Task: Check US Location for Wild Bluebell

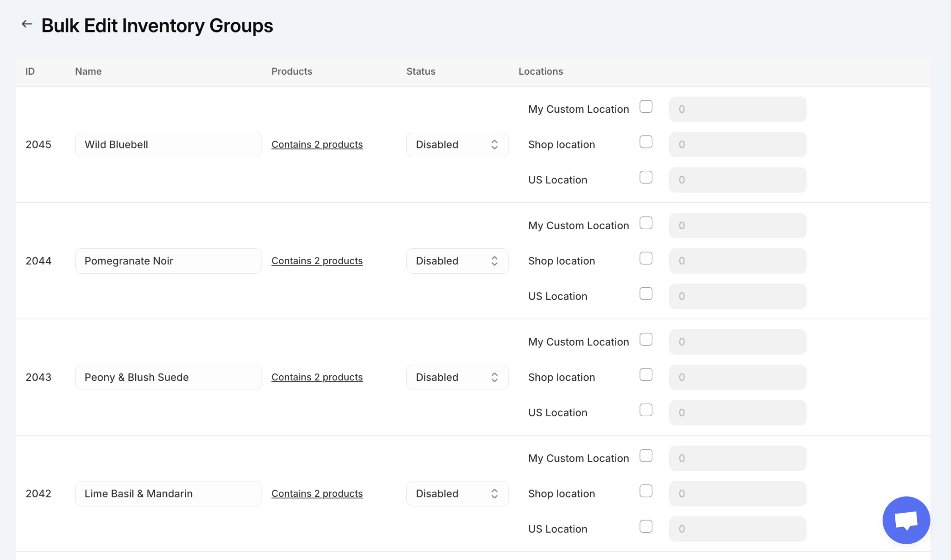Action: (646, 177)
